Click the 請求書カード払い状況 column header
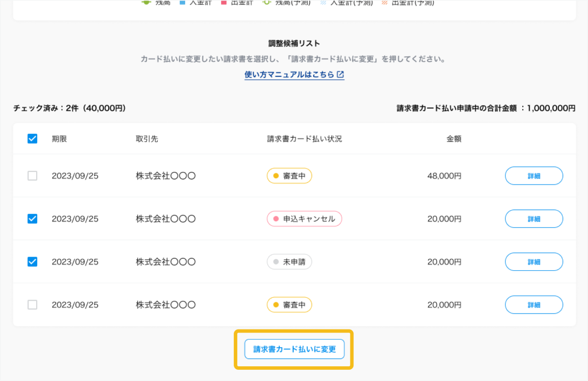This screenshot has height=381, width=588. pyautogui.click(x=304, y=139)
